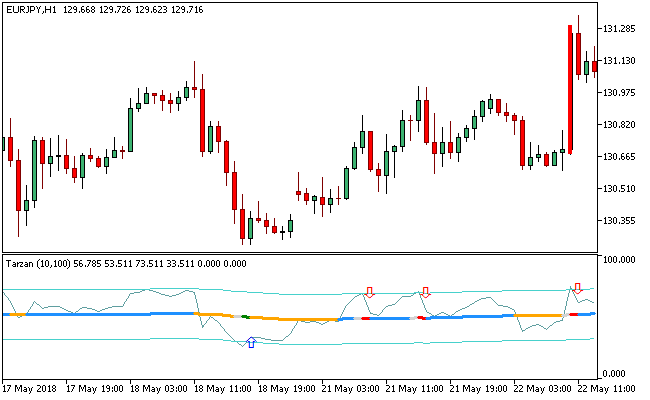Click the 21 May 03:00 time label
The height and width of the screenshot is (400, 650).
pos(351,389)
